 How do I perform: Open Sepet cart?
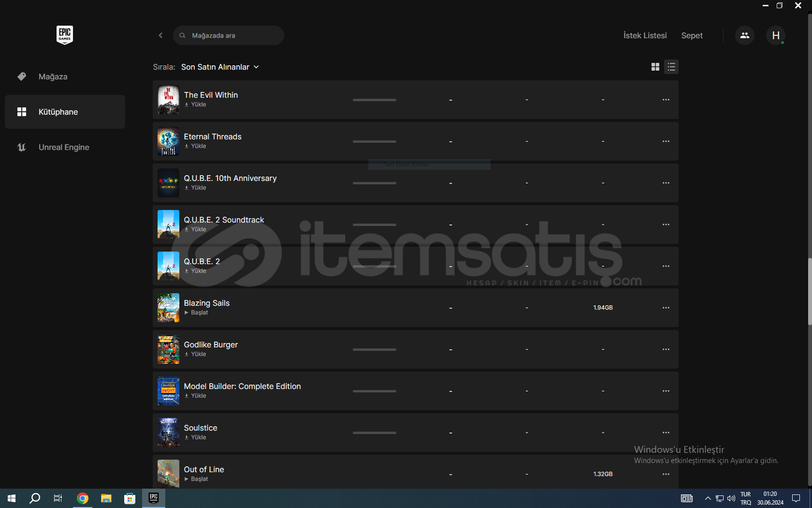pos(692,35)
